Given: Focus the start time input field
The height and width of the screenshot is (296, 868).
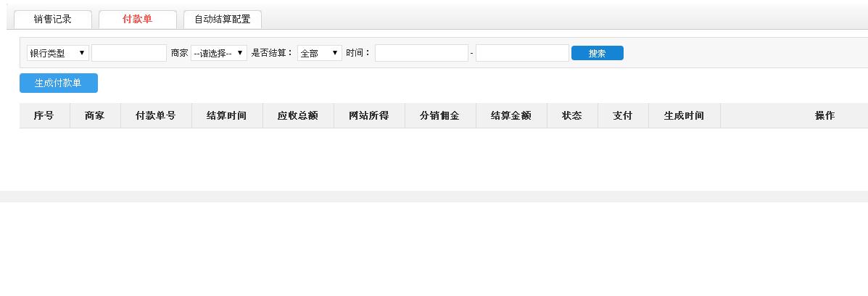Looking at the screenshot, I should (421, 53).
